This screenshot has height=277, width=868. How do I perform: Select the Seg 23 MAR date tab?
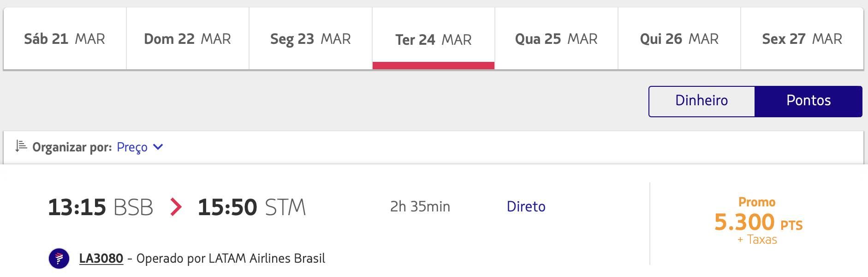(x=310, y=39)
